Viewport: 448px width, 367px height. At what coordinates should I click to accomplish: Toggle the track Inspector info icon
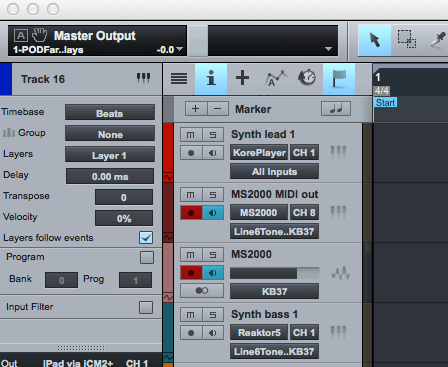211,79
